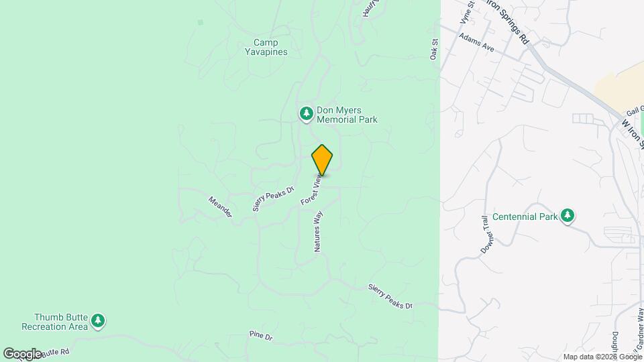Image resolution: width=644 pixels, height=362 pixels.
Task: Open Thumb Butte Recreation Area tree icon
Action: pyautogui.click(x=98, y=321)
